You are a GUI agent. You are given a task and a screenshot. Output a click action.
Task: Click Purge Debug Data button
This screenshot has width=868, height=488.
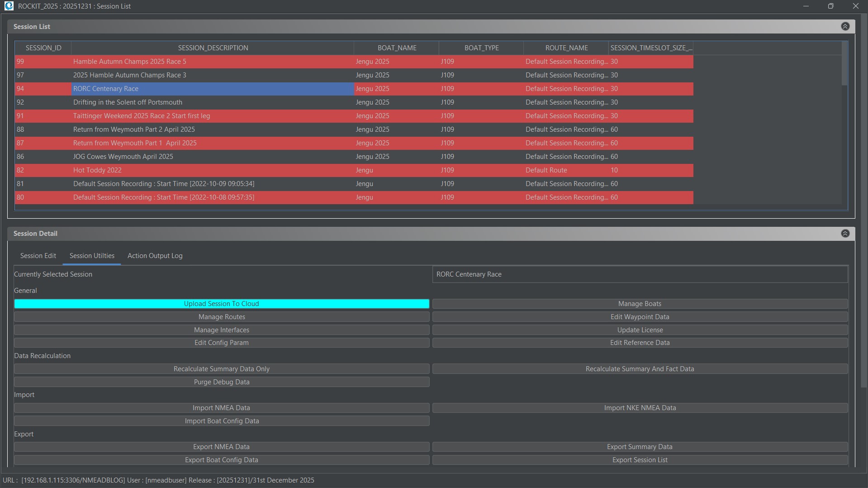tap(221, 382)
